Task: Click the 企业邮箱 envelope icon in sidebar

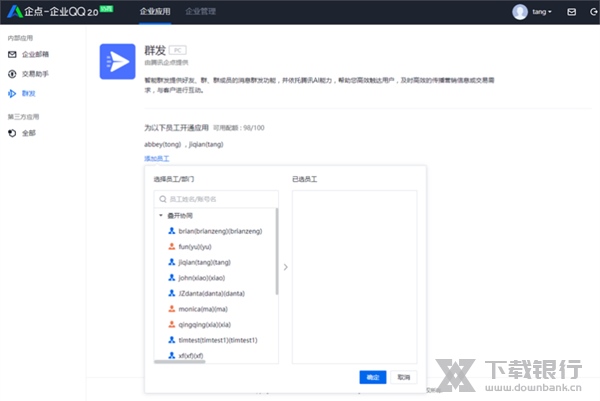Action: coord(12,54)
